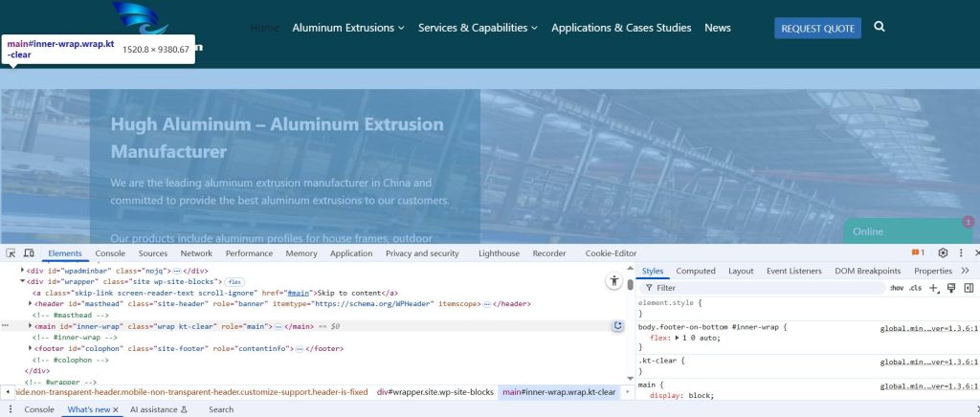
Task: Expand the main#inner-wrap element node
Action: click(31, 326)
